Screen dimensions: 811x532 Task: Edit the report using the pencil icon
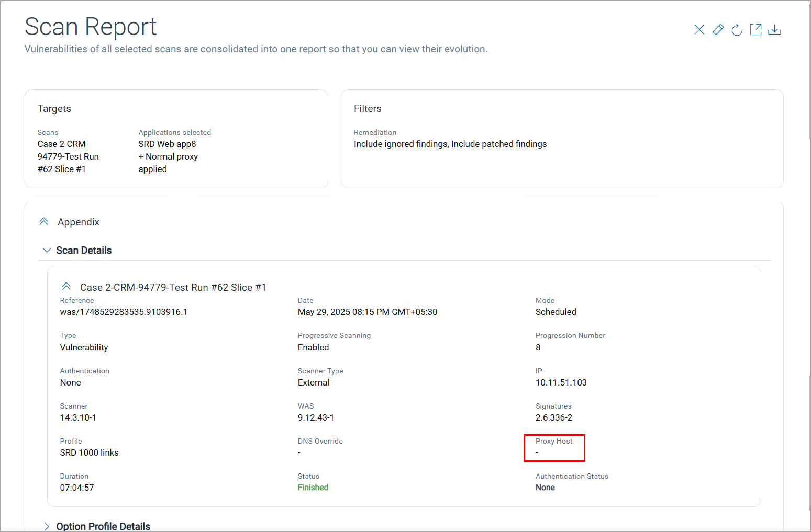pos(718,30)
